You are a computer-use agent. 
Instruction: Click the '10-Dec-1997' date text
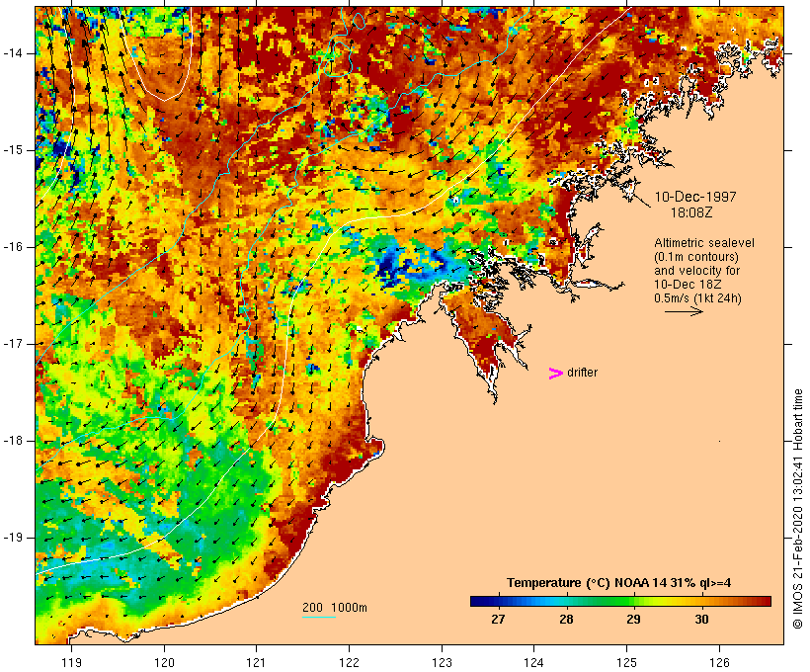(695, 197)
